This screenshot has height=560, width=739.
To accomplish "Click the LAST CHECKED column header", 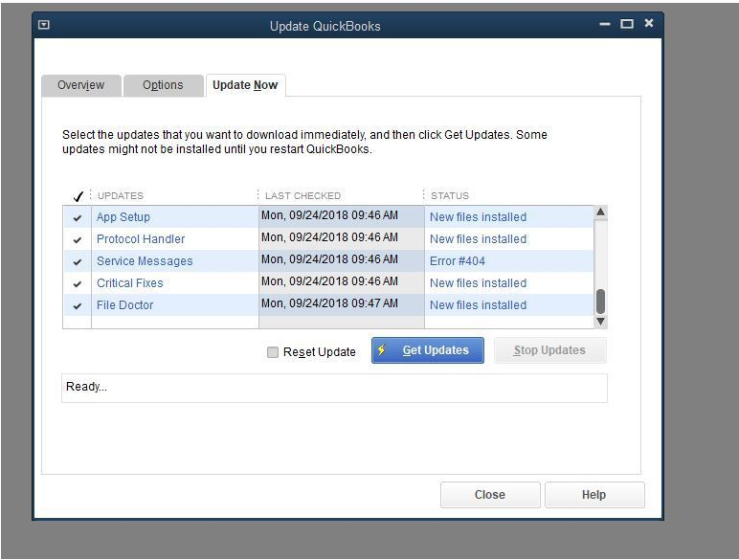I will pyautogui.click(x=303, y=195).
